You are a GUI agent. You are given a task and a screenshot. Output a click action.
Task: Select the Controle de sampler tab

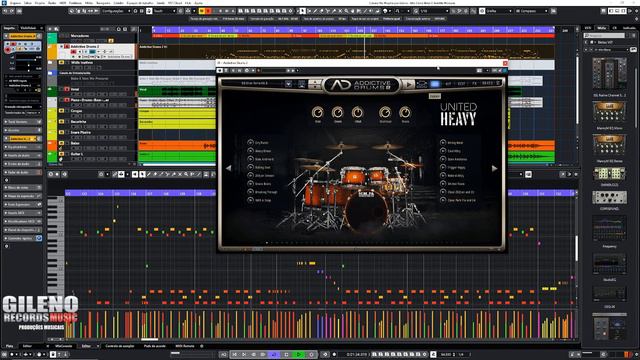click(x=120, y=346)
